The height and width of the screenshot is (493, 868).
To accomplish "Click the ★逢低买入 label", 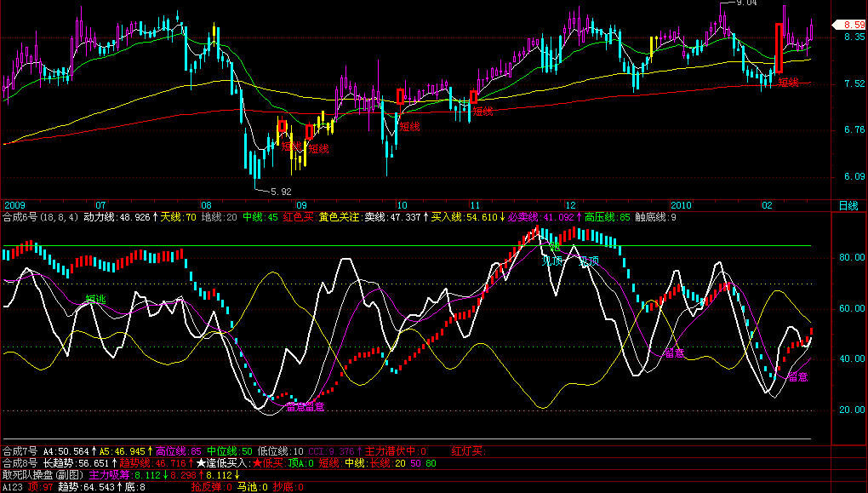I will [224, 462].
